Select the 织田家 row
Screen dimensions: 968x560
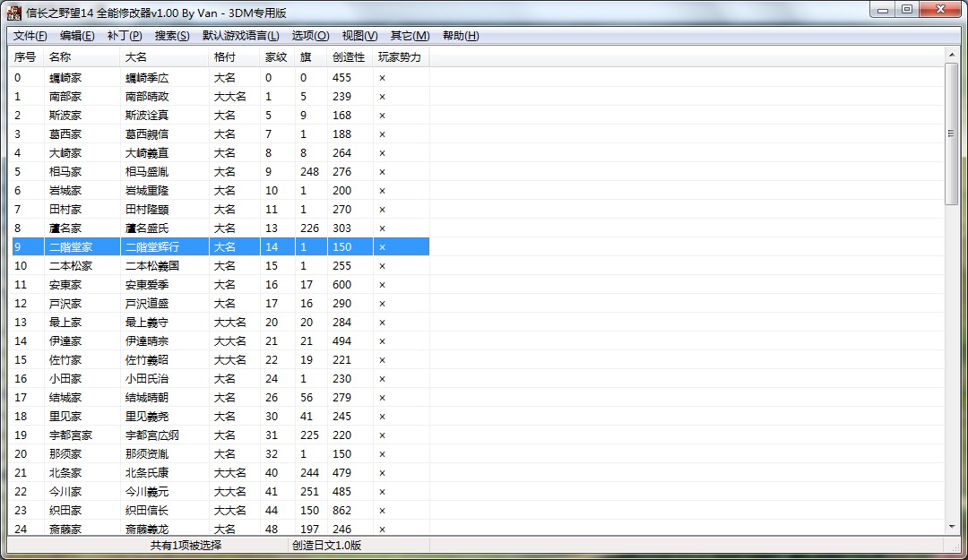(220, 511)
